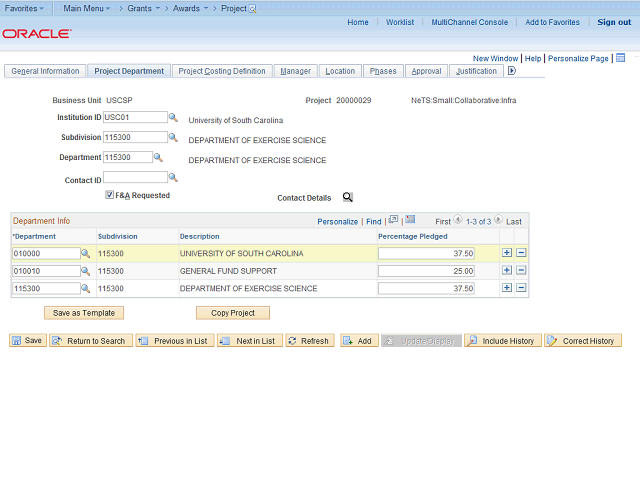Viewport: 640px width, 480px height.
Task: Open Approval tab
Action: click(427, 71)
